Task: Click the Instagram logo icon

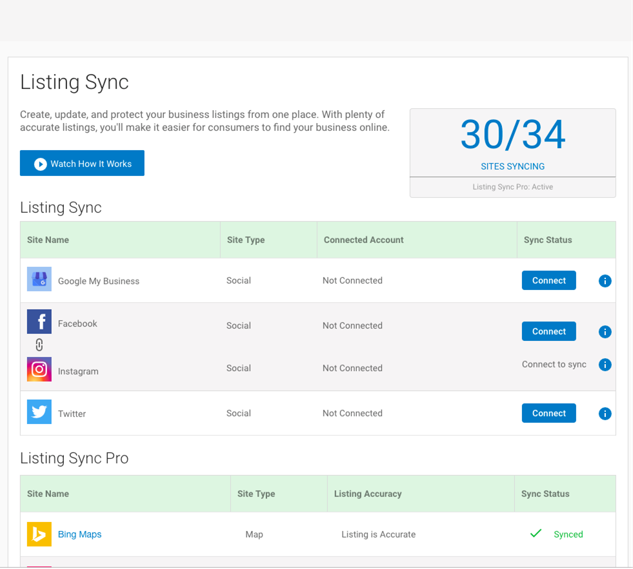Action: click(39, 369)
